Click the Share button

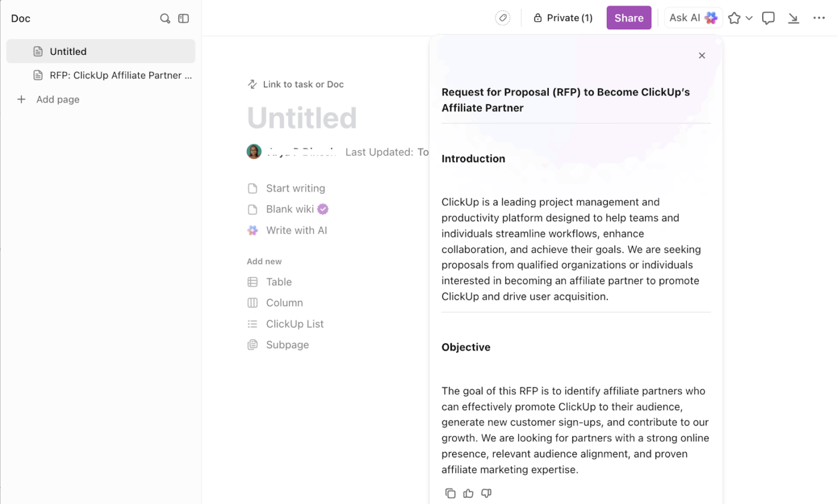coord(628,18)
